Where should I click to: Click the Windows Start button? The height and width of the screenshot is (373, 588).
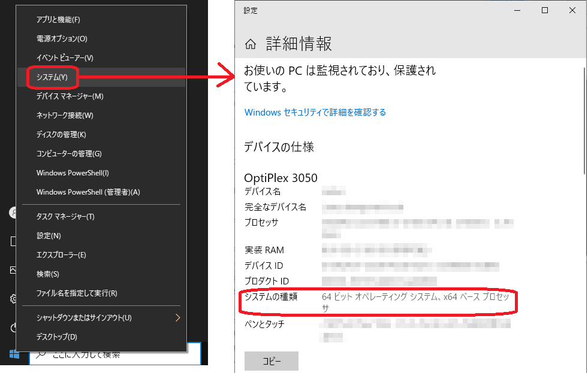14,354
